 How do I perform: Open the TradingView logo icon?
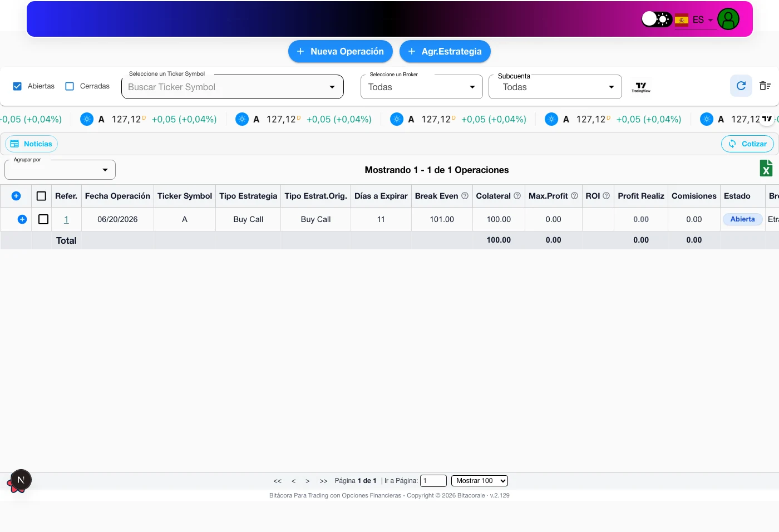641,87
